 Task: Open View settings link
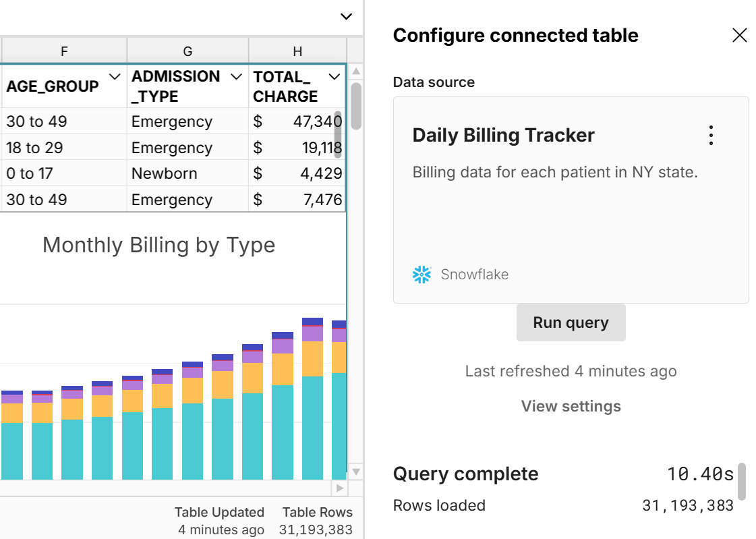(x=571, y=406)
